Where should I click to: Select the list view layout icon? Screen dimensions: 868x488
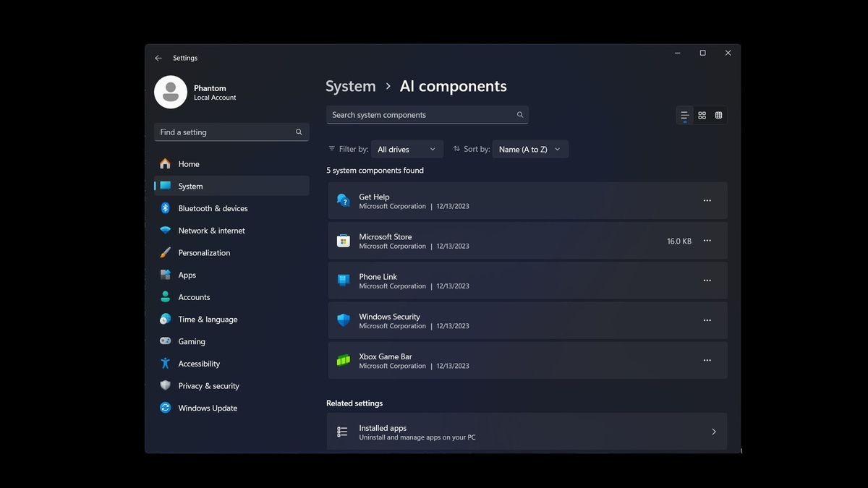(684, 115)
